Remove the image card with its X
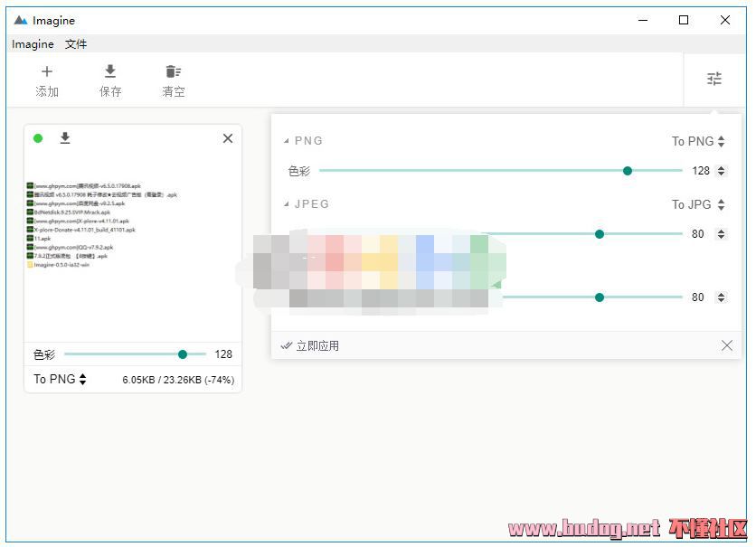Image resolution: width=756 pixels, height=547 pixels. pos(228,138)
